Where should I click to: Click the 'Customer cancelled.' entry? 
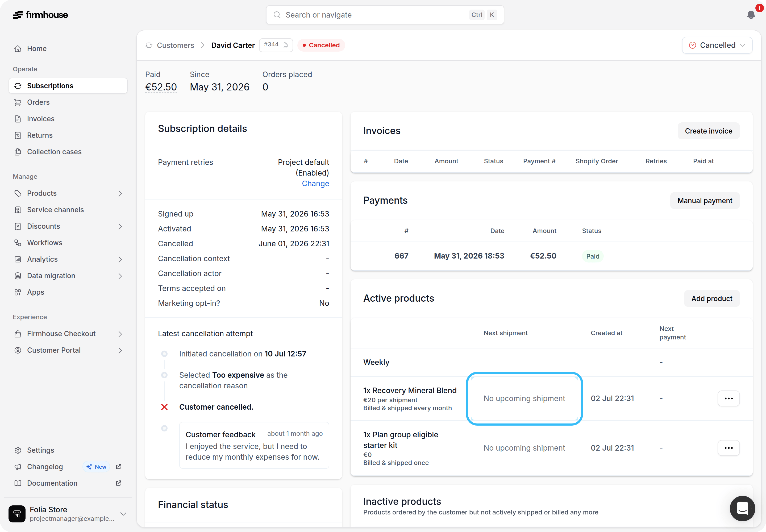coord(216,407)
